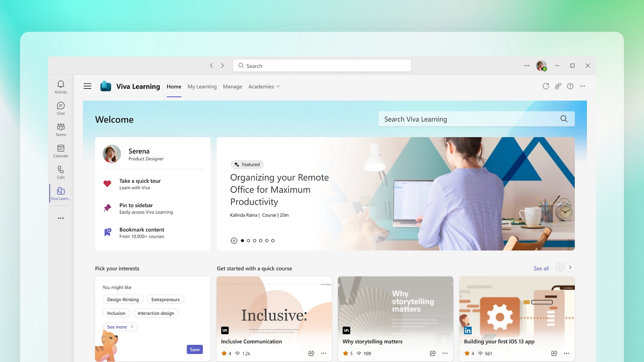Click the share/link icon in toolbar

point(558,86)
